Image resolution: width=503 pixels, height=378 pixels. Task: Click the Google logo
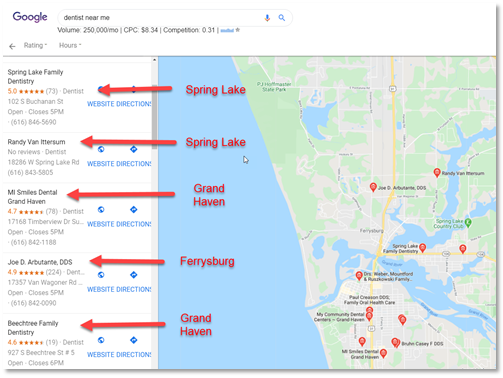(x=30, y=17)
